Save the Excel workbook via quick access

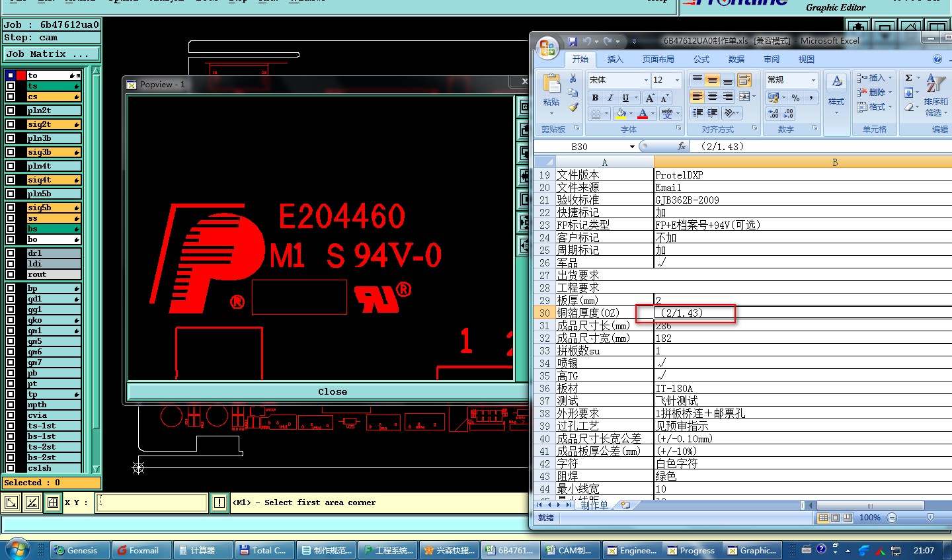(x=573, y=41)
